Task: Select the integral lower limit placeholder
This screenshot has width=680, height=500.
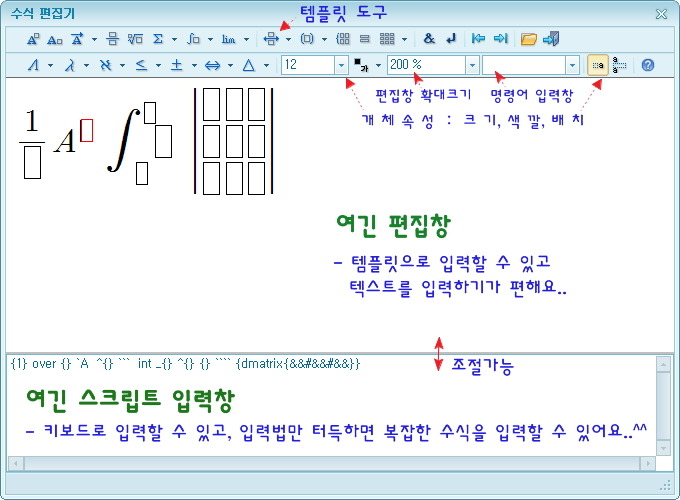Action: (142, 173)
